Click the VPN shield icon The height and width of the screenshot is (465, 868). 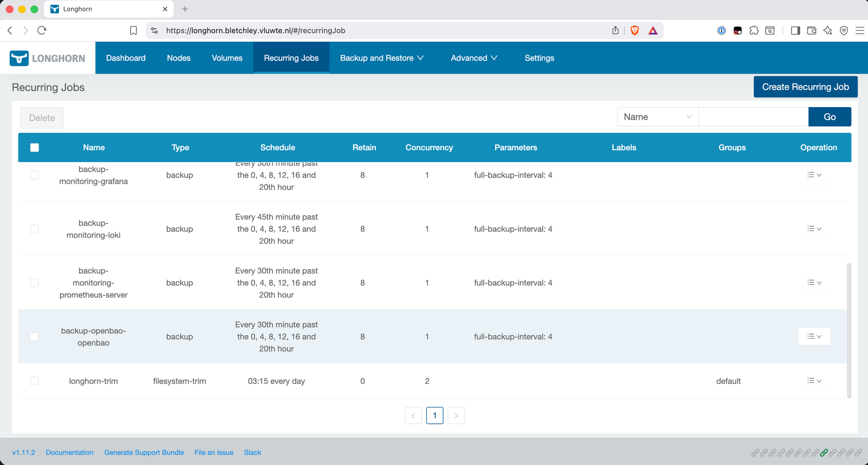click(x=844, y=30)
